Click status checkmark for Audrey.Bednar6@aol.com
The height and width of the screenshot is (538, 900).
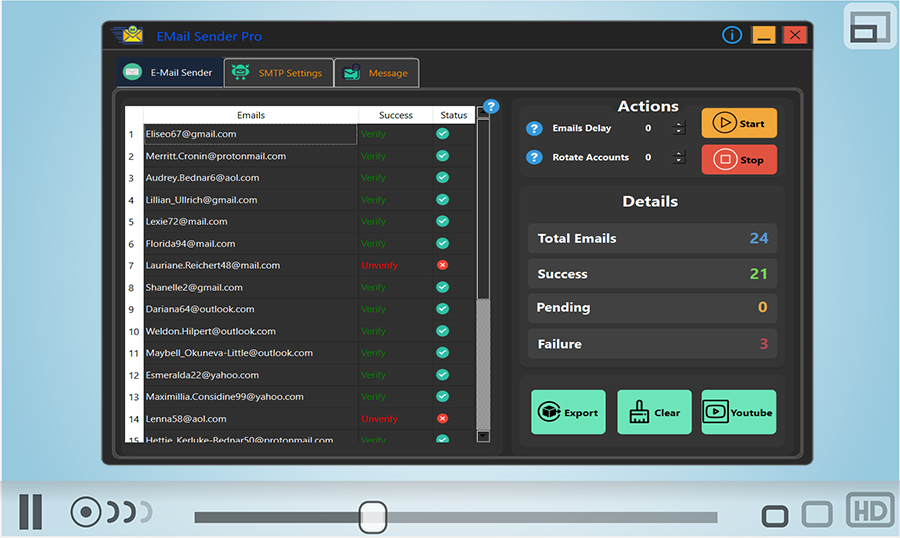click(x=443, y=177)
